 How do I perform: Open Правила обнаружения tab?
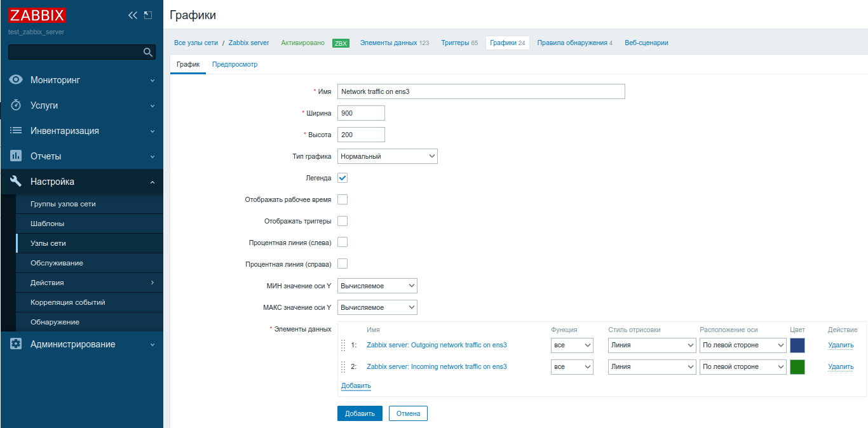[574, 43]
